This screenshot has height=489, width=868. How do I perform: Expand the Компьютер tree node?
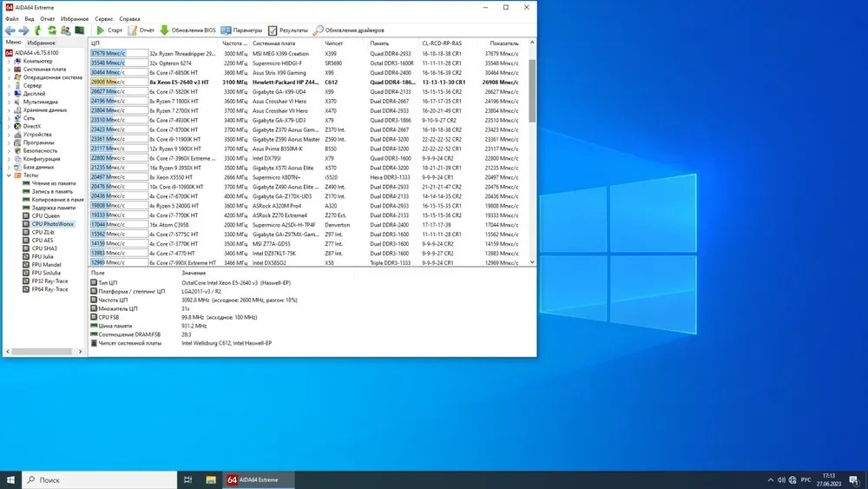pos(10,62)
